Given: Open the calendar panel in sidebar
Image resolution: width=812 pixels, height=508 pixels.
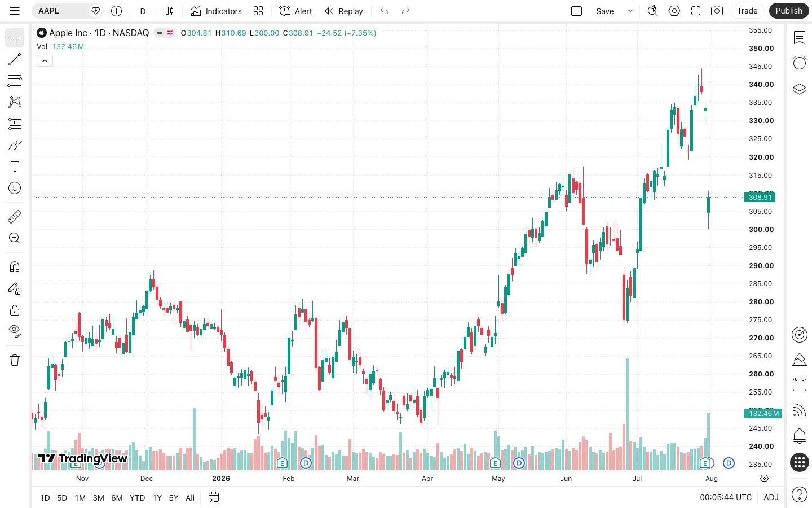Looking at the screenshot, I should (x=800, y=384).
